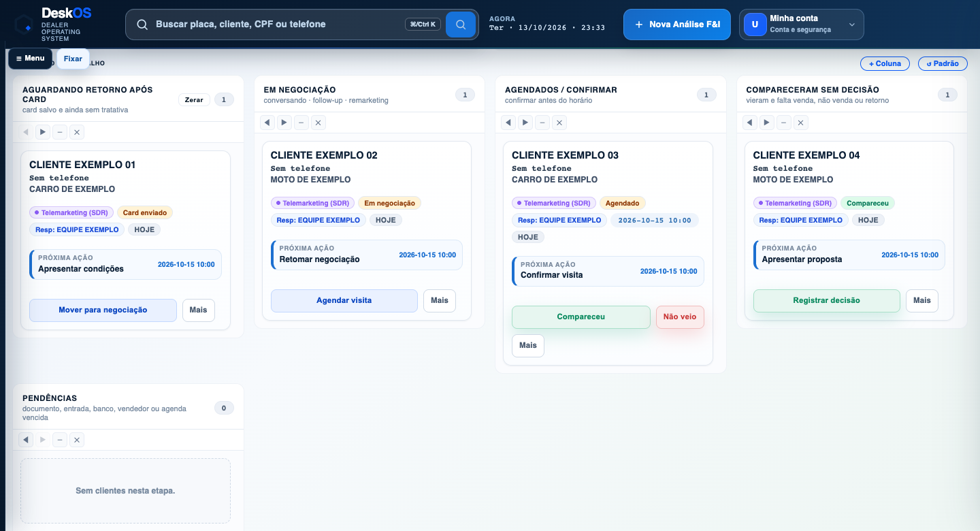Move Compareceram sem Decisão column right
Screen dimensions: 980x531
pos(767,123)
